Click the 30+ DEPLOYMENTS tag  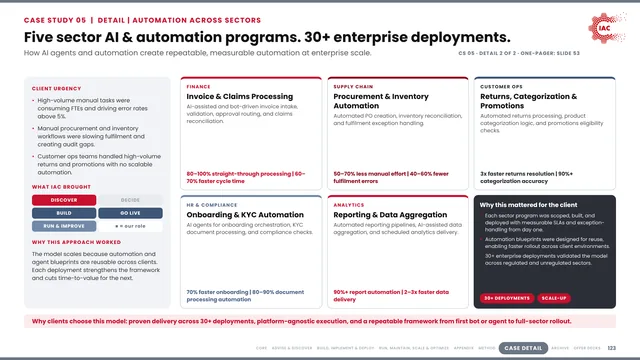(x=507, y=298)
